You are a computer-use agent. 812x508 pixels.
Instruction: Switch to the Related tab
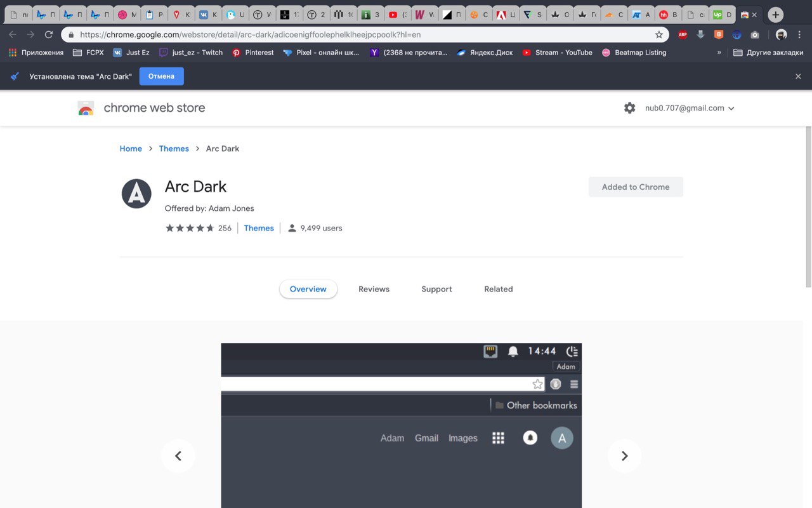[x=499, y=289]
